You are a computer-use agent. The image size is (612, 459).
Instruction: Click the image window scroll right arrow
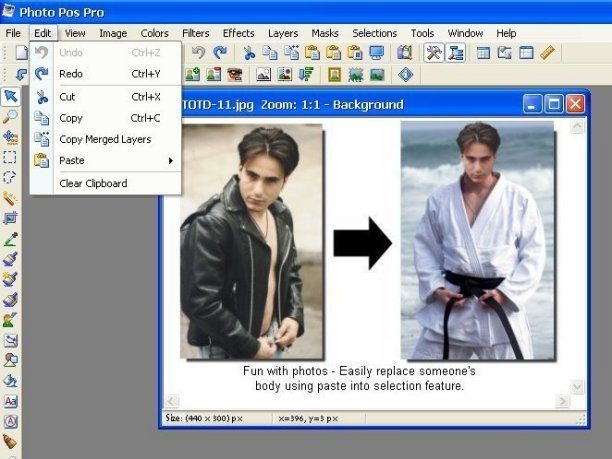[x=562, y=401]
